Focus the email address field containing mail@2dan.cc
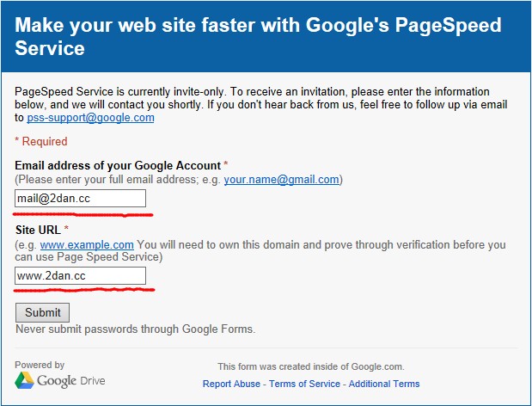This screenshot has height=406, width=532. 81,198
